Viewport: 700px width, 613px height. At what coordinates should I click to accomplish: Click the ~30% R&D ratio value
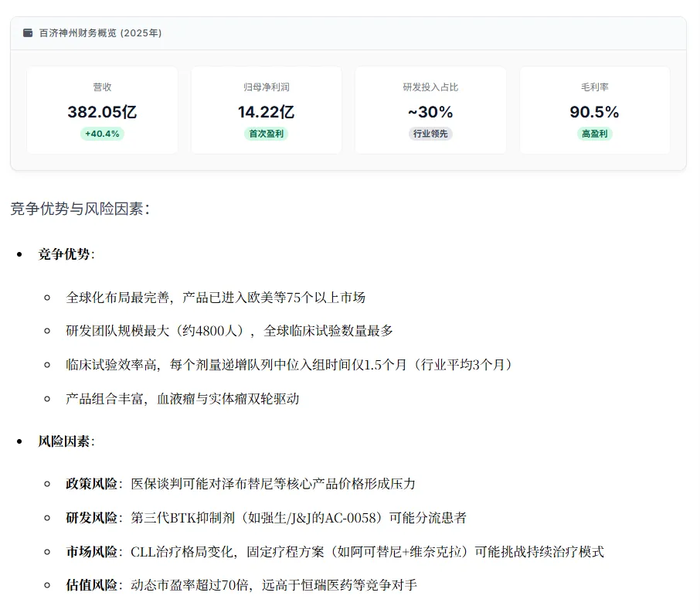point(431,111)
